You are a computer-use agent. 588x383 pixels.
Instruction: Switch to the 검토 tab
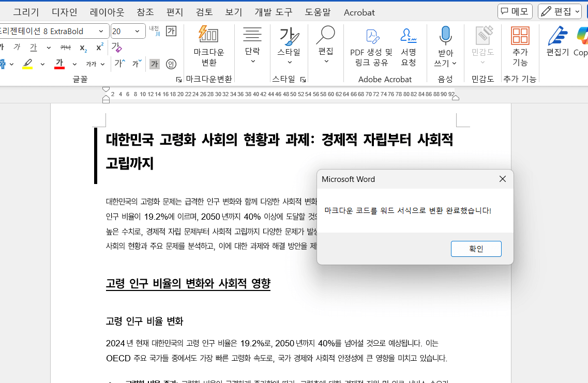click(204, 12)
